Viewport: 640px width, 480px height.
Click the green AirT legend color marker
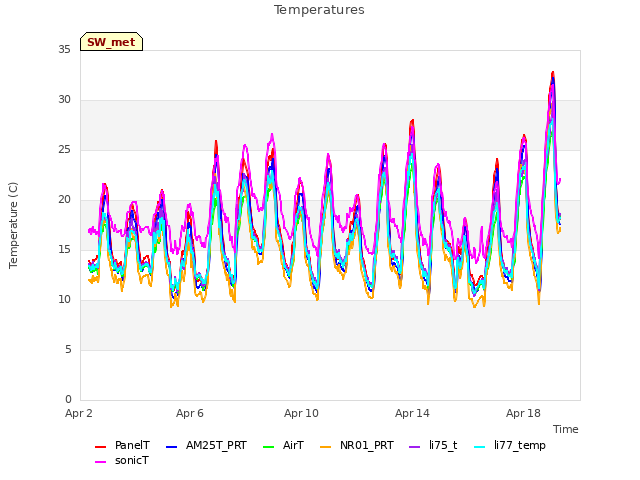(269, 447)
